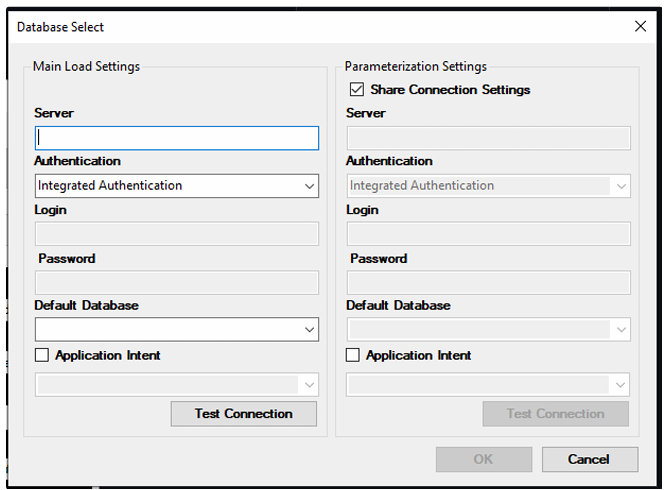Toggle Parameterization Application Intent checkbox
This screenshot has height=490, width=665.
(353, 355)
